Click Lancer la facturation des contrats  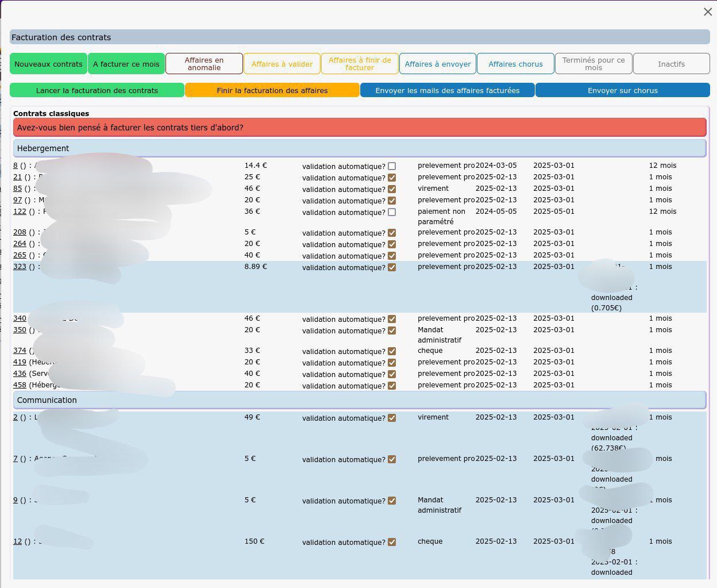(97, 90)
